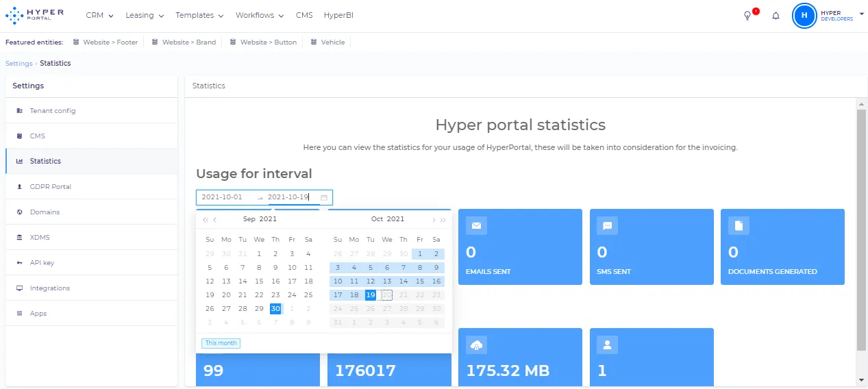The height and width of the screenshot is (389, 868).
Task: Click the scrollbar down arrow
Action: pyautogui.click(x=861, y=380)
